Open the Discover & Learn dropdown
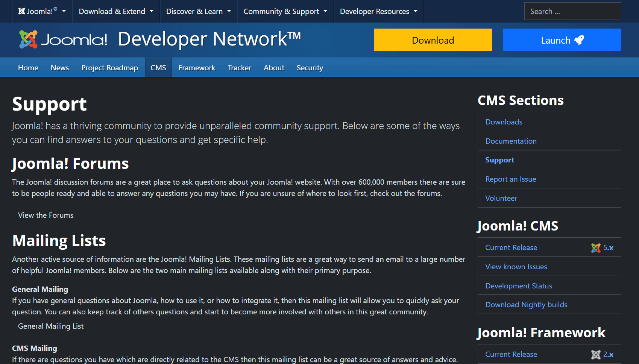 click(x=199, y=11)
